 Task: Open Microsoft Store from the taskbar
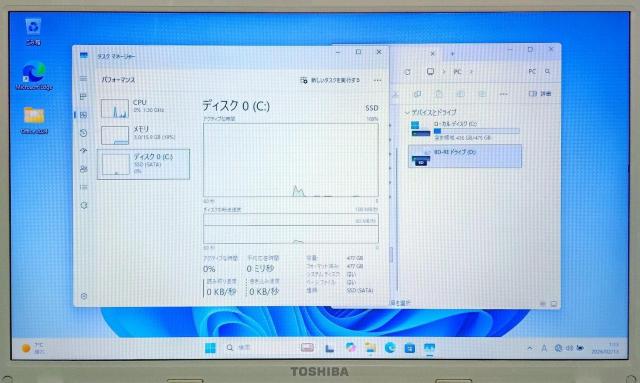click(x=409, y=348)
